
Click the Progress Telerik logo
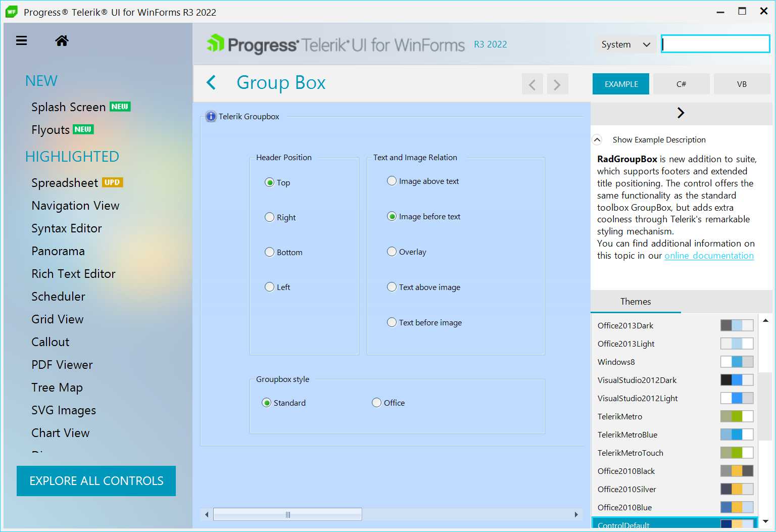point(335,44)
